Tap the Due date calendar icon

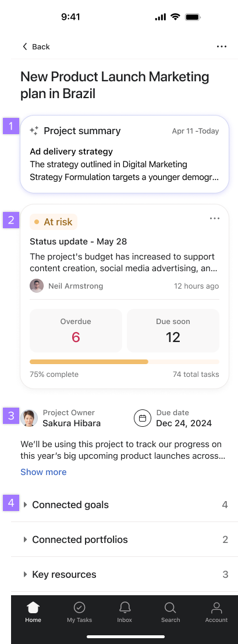click(143, 418)
